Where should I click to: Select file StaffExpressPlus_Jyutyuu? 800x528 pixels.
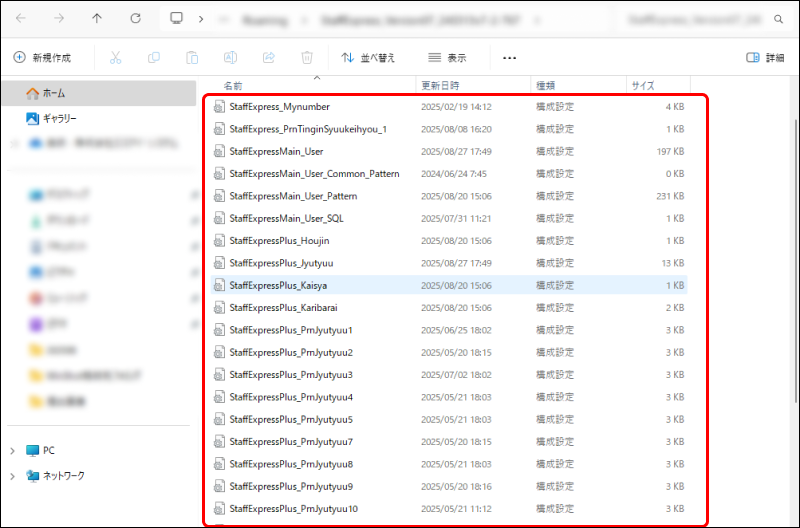click(281, 263)
